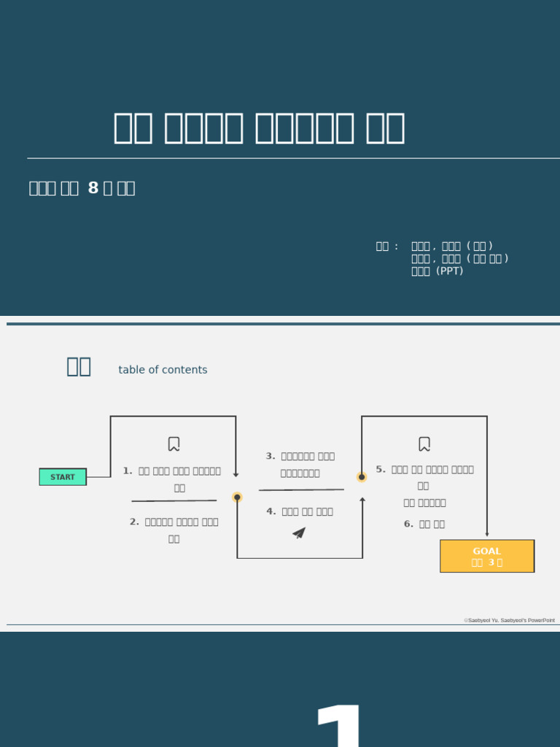Click the yellow GOAL box
The height and width of the screenshot is (747, 560).
[x=487, y=556]
